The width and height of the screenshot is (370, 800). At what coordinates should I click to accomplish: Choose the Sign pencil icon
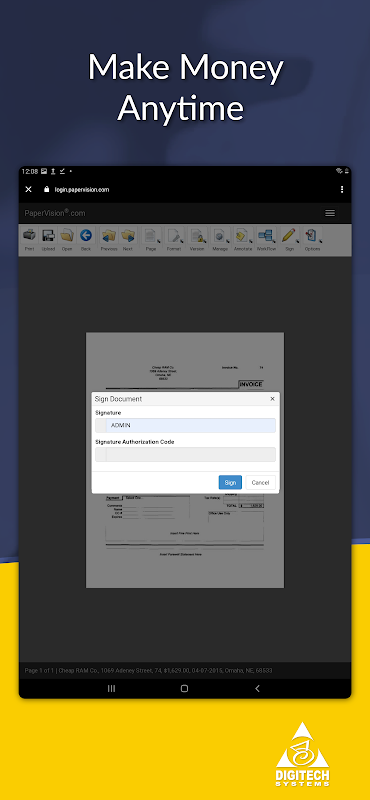pos(289,240)
